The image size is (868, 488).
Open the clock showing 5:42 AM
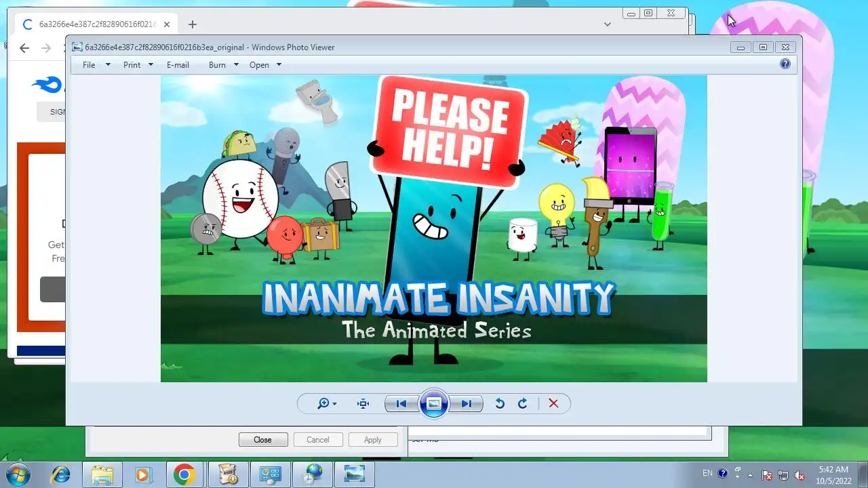click(833, 474)
